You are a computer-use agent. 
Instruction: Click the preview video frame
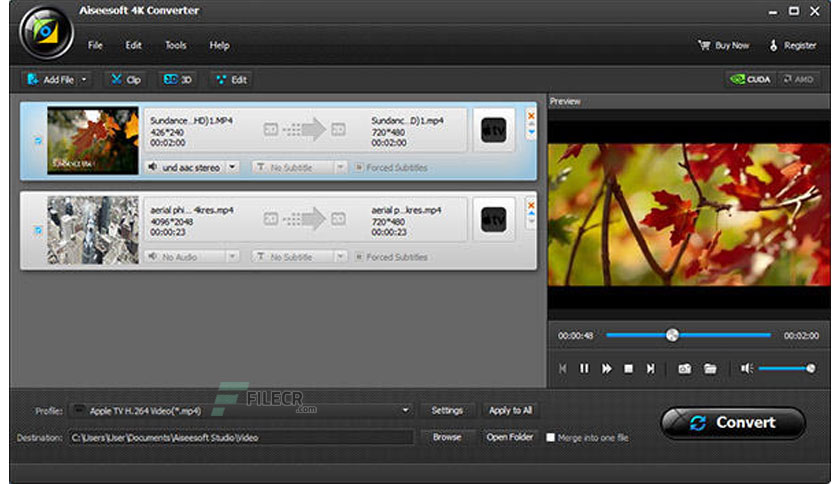689,215
